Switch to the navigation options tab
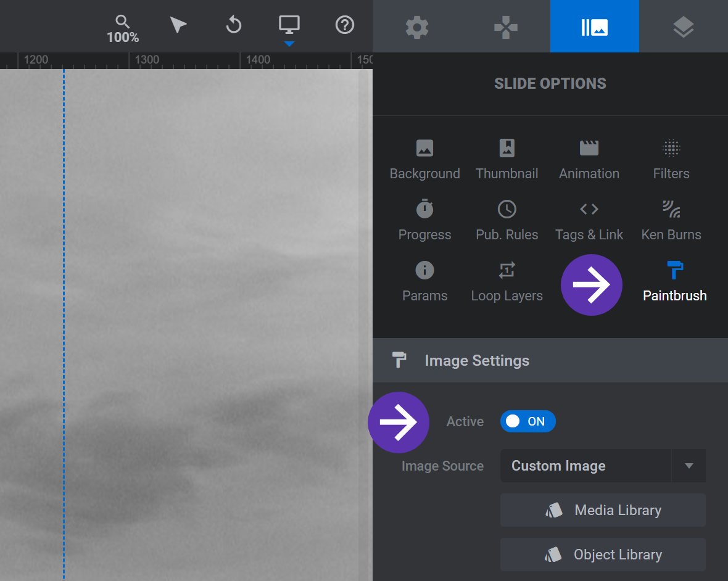The width and height of the screenshot is (728, 581). pyautogui.click(x=506, y=27)
